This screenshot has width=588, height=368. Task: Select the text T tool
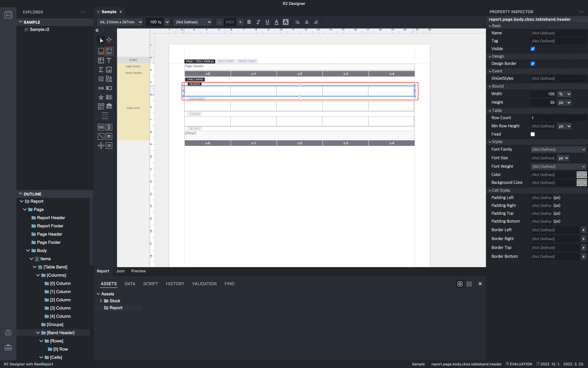(x=109, y=60)
